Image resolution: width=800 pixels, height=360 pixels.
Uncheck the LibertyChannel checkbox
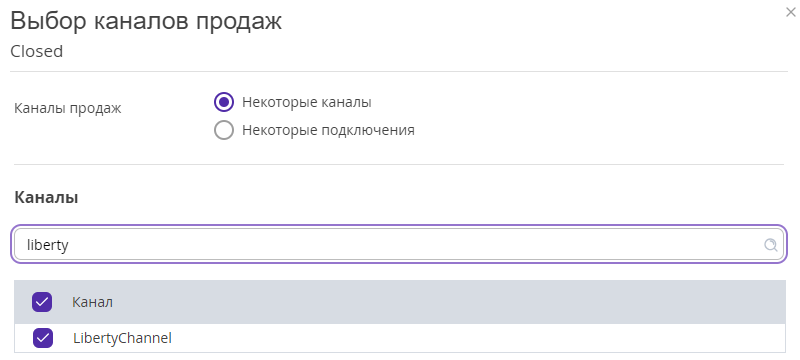pyautogui.click(x=43, y=338)
